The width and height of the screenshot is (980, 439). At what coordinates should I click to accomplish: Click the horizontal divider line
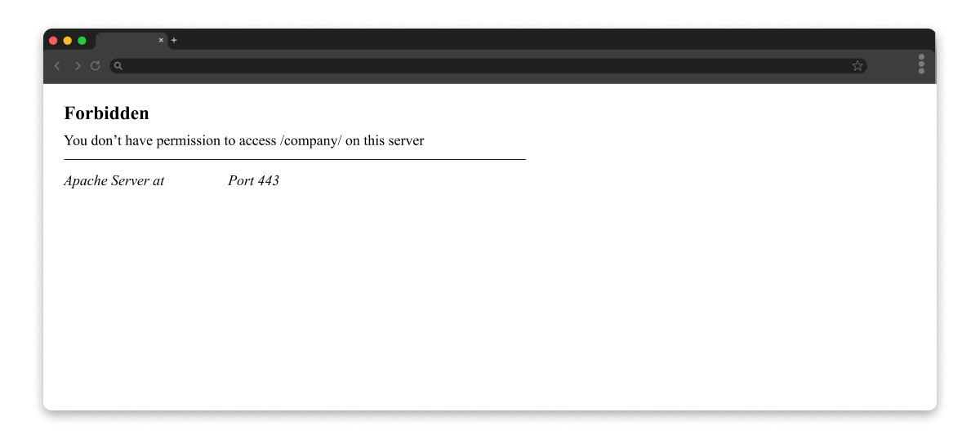[x=295, y=159]
